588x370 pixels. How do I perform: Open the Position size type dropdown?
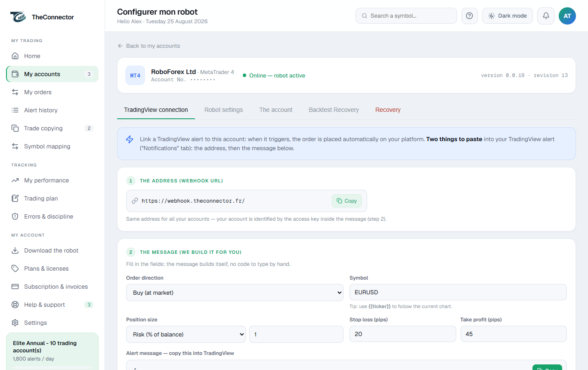(x=186, y=334)
